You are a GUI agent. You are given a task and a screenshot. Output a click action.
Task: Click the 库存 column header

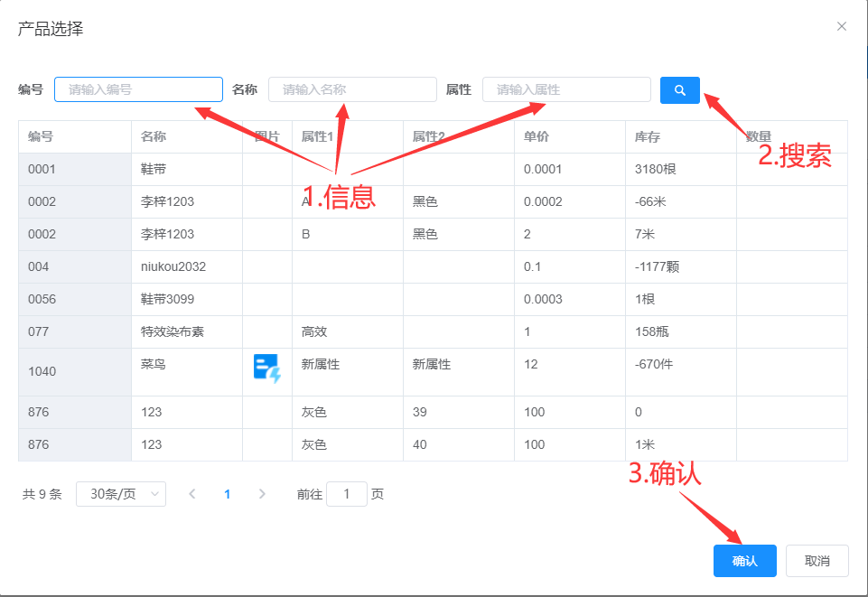click(x=648, y=137)
